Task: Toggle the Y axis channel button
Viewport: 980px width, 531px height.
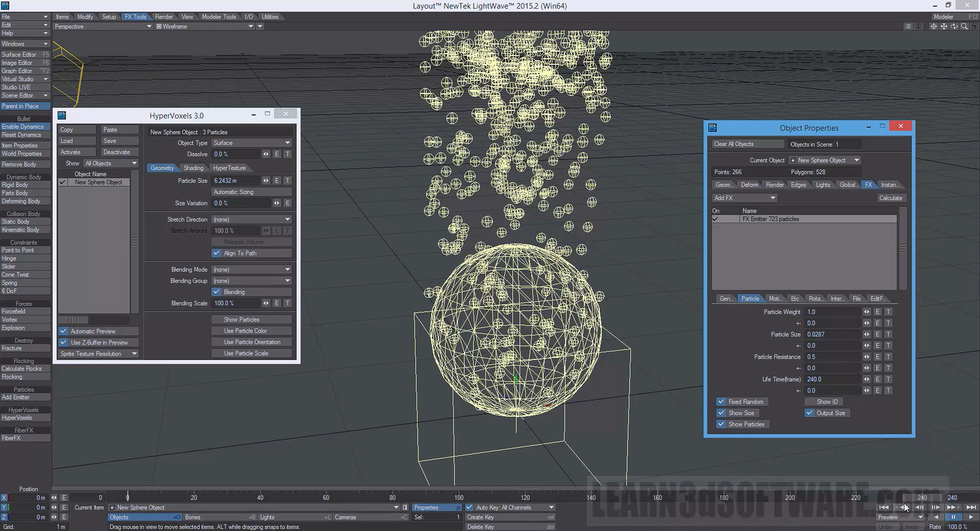Action: click(4, 507)
